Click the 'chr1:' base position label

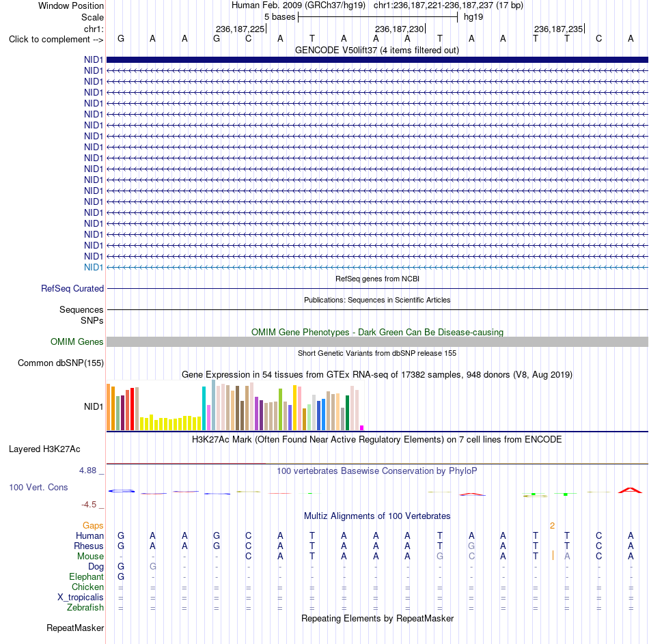(94, 29)
